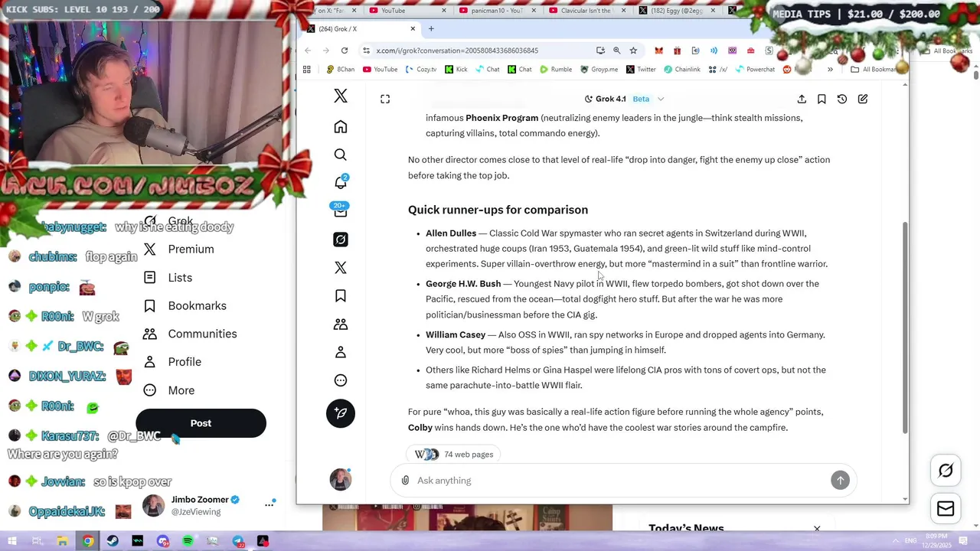Image resolution: width=980 pixels, height=551 pixels.
Task: Open user avatar at sidebar bottom
Action: (341, 480)
